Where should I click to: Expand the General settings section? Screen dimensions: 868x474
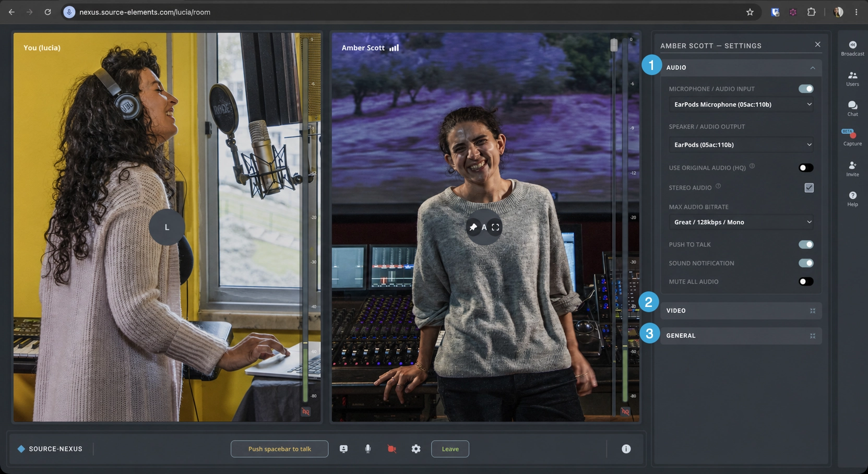(741, 336)
